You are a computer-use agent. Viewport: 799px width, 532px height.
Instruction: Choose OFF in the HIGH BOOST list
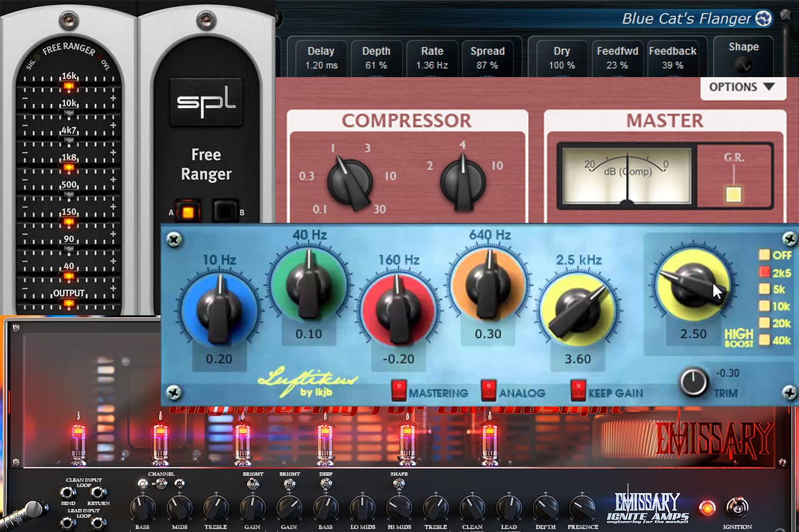tap(764, 255)
